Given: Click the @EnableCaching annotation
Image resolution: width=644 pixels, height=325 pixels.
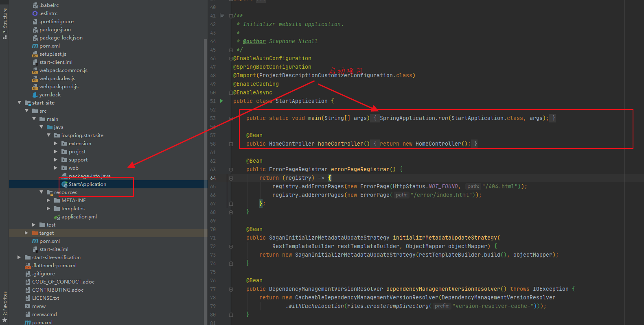Looking at the screenshot, I should click(x=256, y=84).
